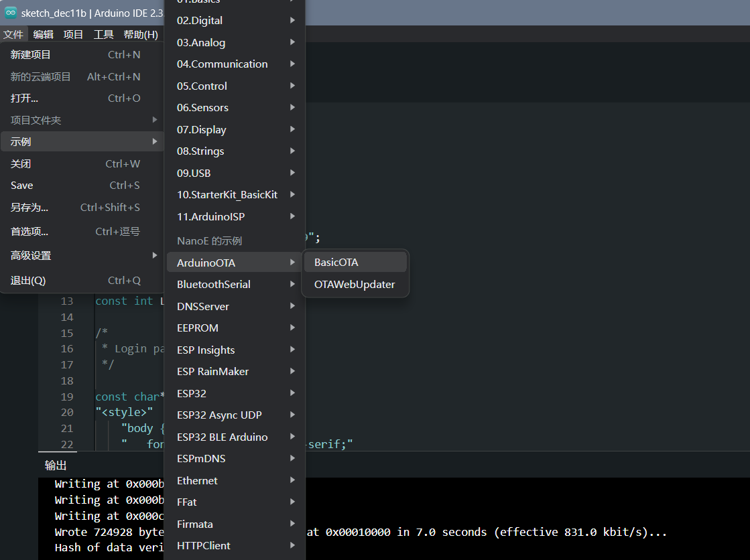Open the 编辑 menu

tap(43, 34)
